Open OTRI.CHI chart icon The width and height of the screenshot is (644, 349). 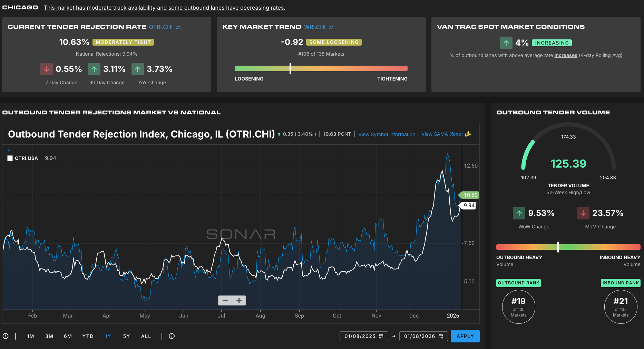click(178, 27)
